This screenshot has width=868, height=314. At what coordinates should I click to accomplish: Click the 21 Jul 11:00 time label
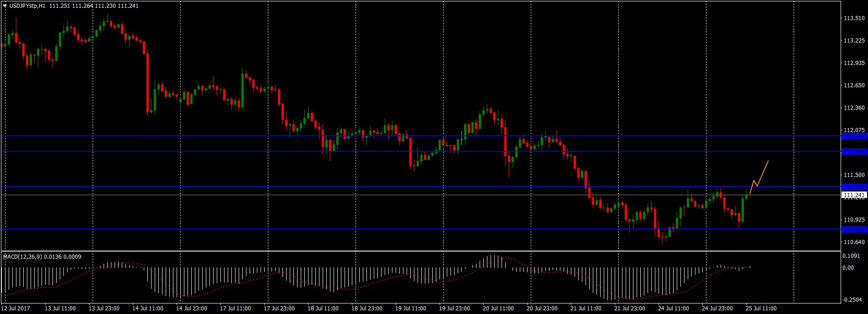(x=586, y=309)
